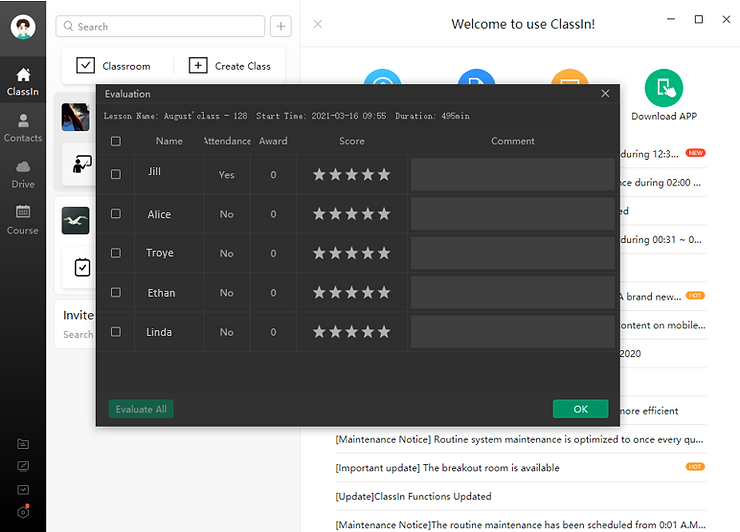The height and width of the screenshot is (532, 740).
Task: Switch to the ClassIn home tab
Action: click(23, 81)
